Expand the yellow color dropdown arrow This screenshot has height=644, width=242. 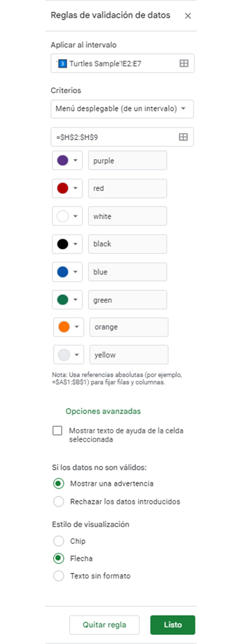(77, 354)
